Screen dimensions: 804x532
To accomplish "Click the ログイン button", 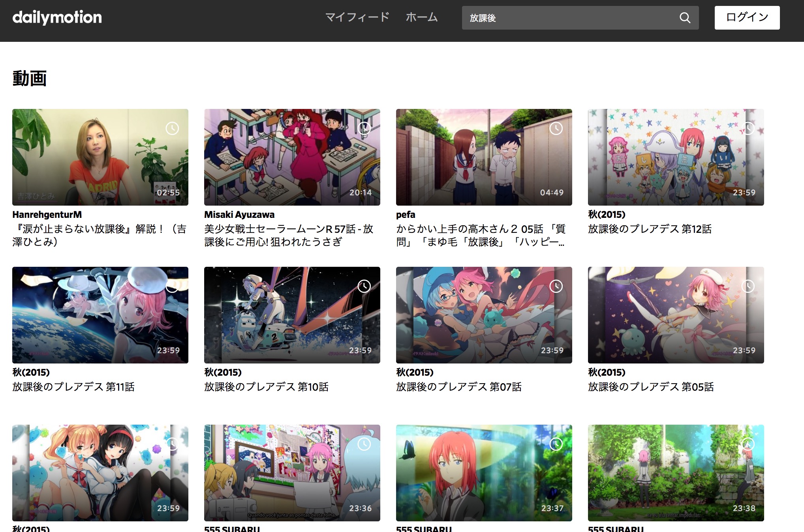I will tap(747, 18).
